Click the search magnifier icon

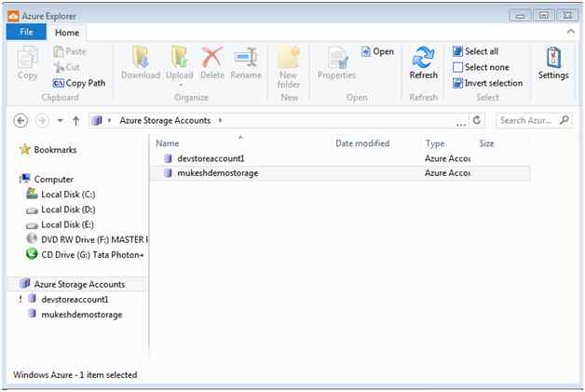coord(565,120)
